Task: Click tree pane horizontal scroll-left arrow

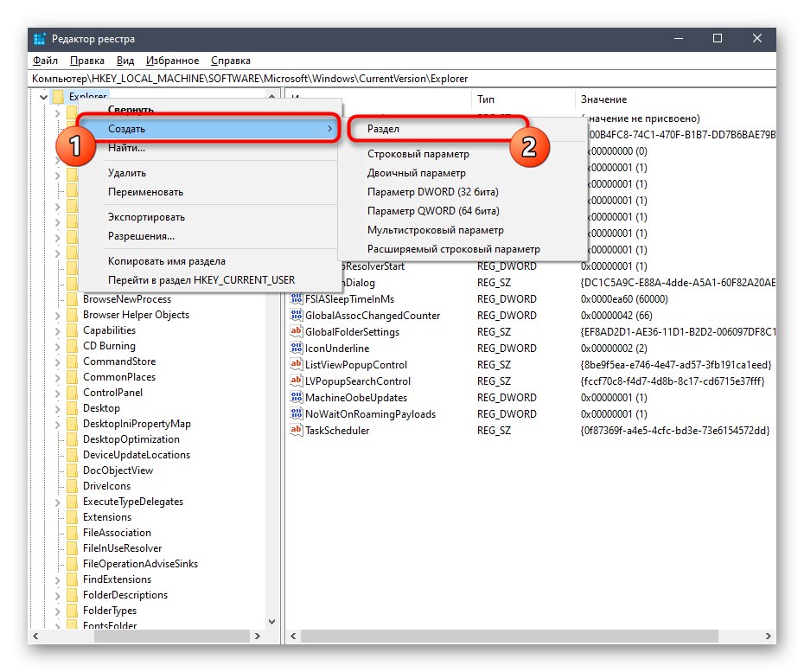Action: click(x=36, y=636)
